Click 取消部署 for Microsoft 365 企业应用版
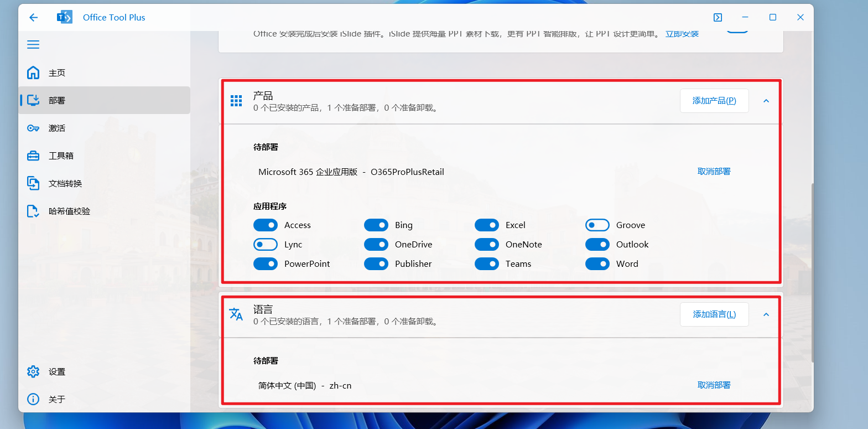 click(714, 172)
